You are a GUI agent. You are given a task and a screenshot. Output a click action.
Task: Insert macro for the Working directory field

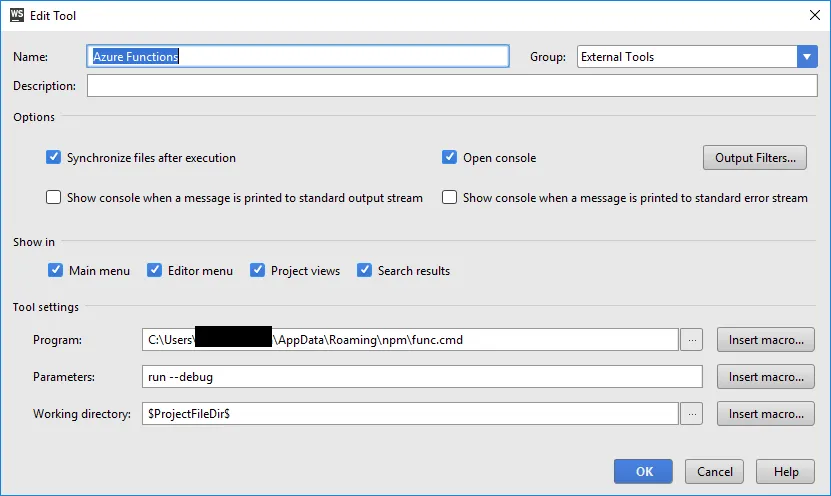[x=765, y=414]
